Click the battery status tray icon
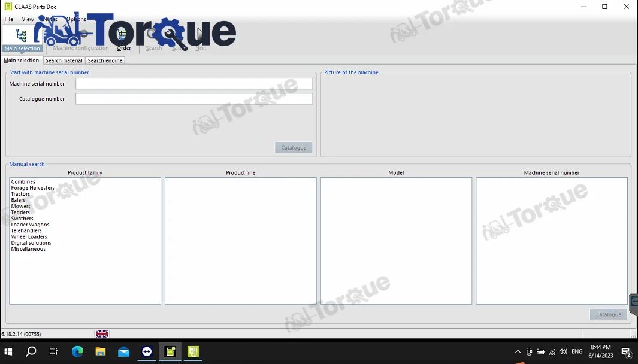 tap(540, 352)
